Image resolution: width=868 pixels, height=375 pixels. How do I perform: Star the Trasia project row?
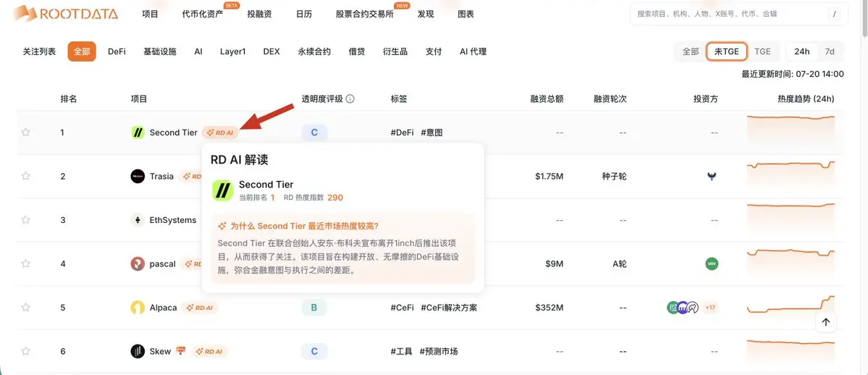click(x=25, y=176)
